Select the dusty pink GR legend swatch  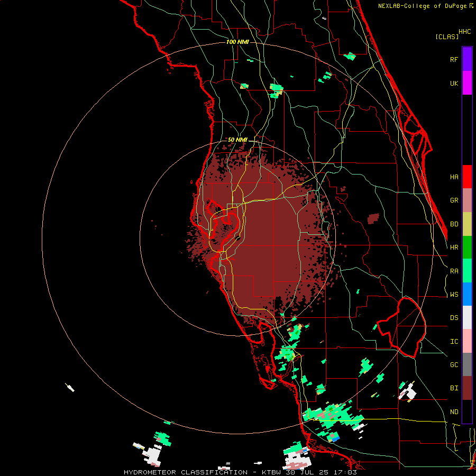[467, 200]
